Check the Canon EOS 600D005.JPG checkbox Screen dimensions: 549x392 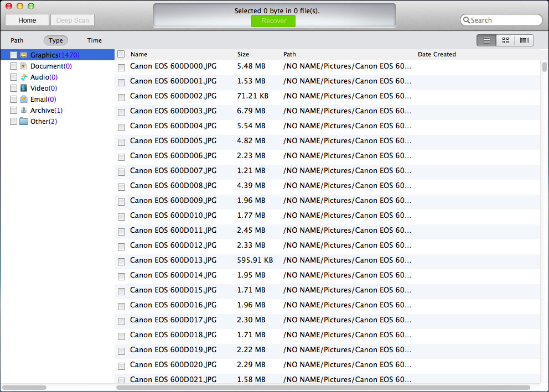click(x=122, y=142)
